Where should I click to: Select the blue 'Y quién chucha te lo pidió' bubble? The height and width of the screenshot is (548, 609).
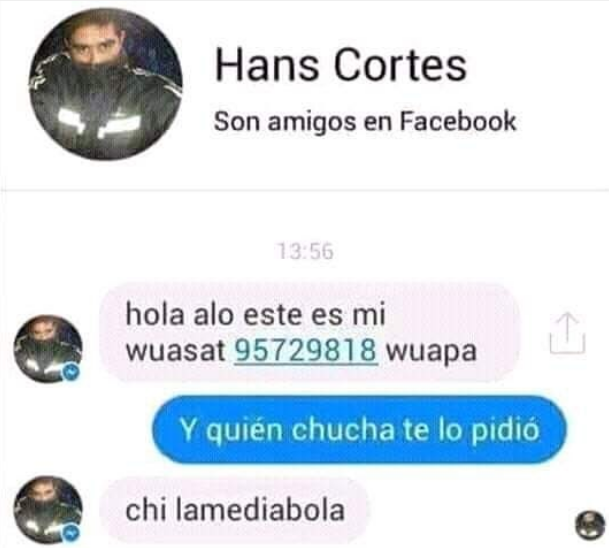(x=359, y=430)
